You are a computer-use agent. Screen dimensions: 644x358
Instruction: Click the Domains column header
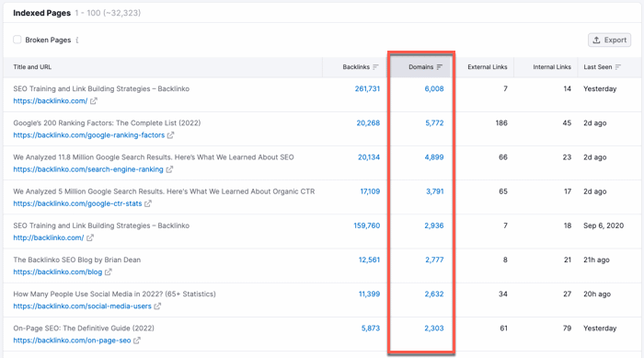click(x=420, y=67)
